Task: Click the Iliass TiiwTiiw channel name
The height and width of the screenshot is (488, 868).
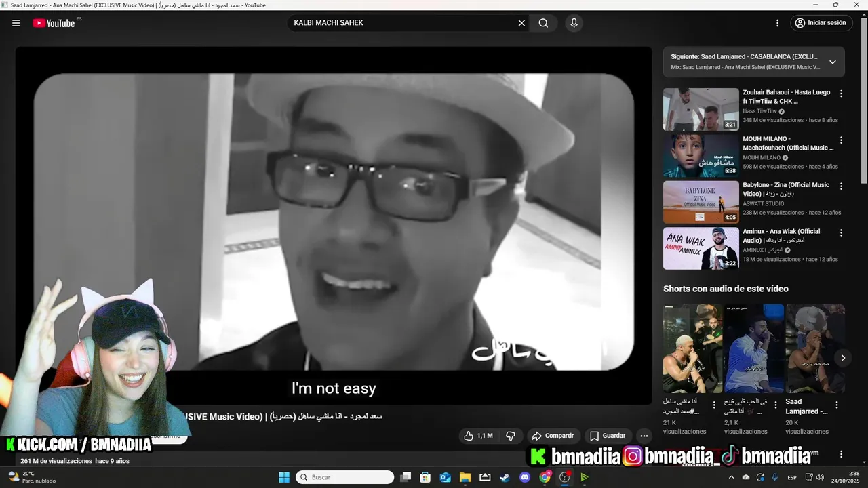Action: pos(759,111)
